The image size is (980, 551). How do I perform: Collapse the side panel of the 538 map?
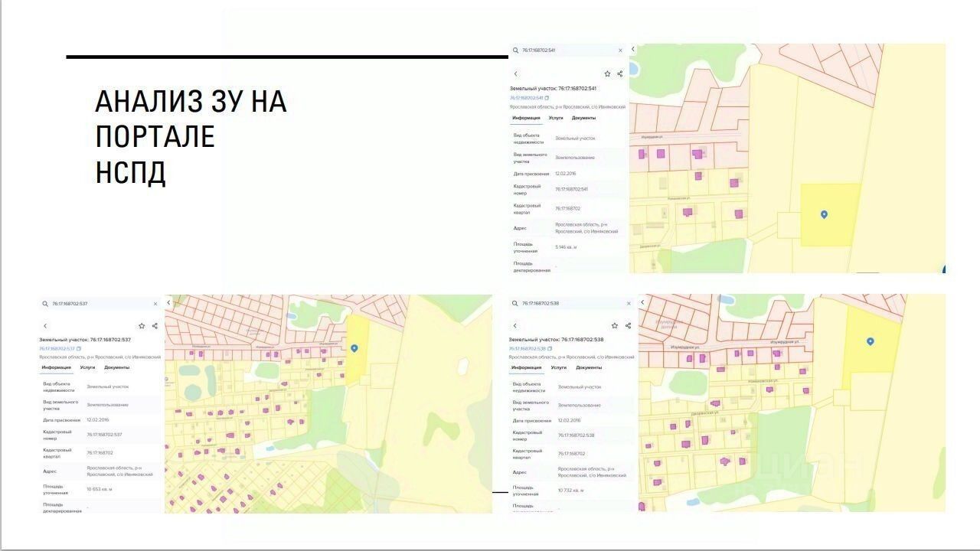coord(642,302)
